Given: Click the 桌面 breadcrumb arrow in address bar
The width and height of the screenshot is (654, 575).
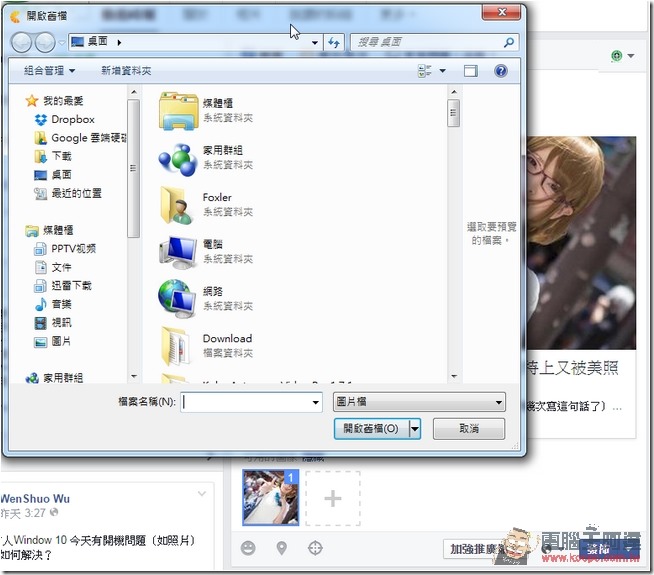Looking at the screenshot, I should (119, 42).
